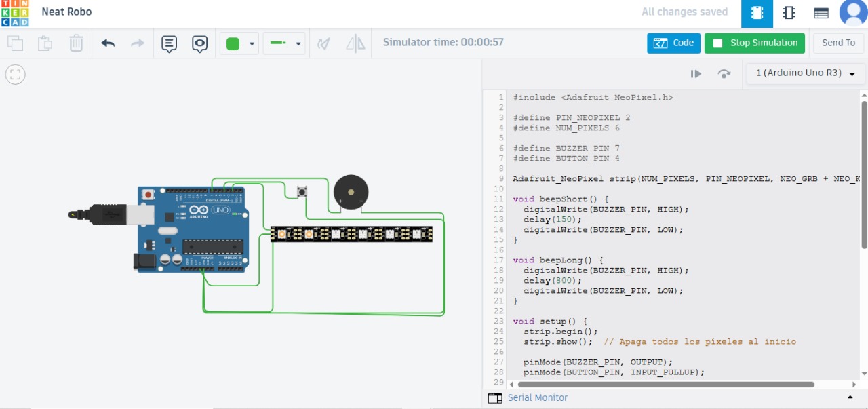
Task: Toggle the Code editor panel
Action: 673,43
